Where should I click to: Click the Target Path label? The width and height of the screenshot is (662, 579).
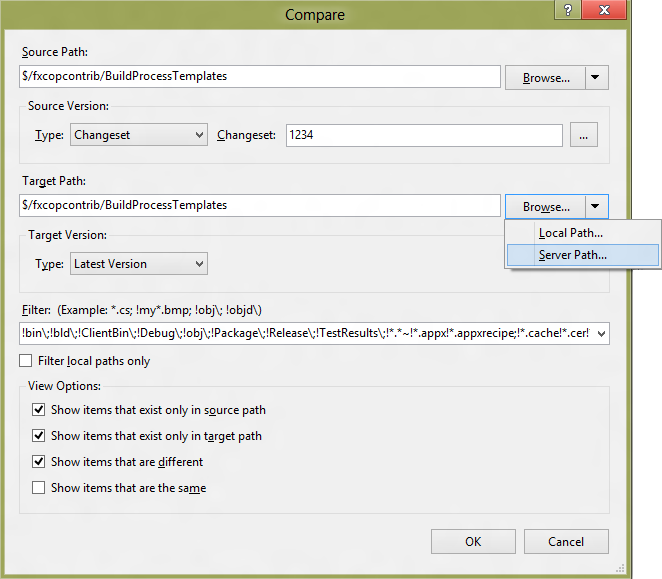click(54, 181)
